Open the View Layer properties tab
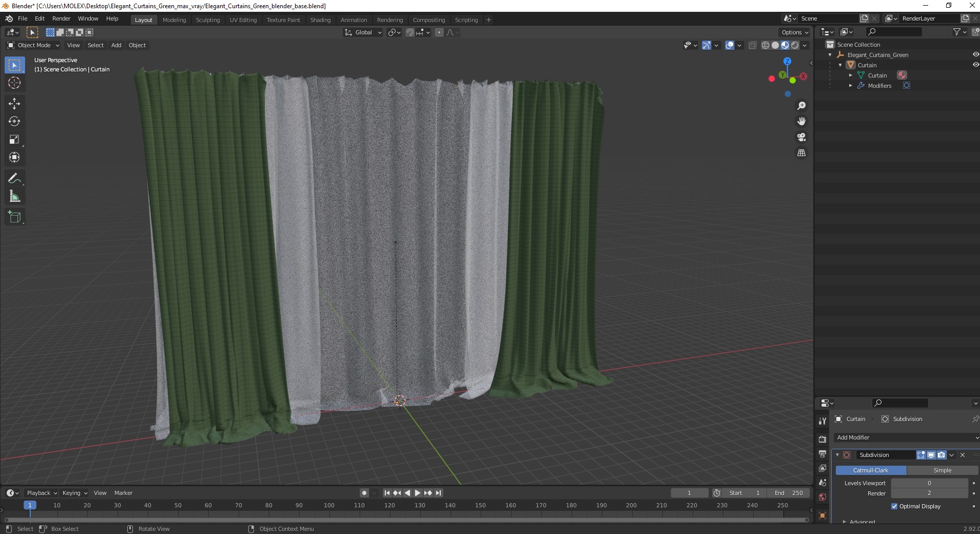The height and width of the screenshot is (534, 980). click(x=822, y=468)
